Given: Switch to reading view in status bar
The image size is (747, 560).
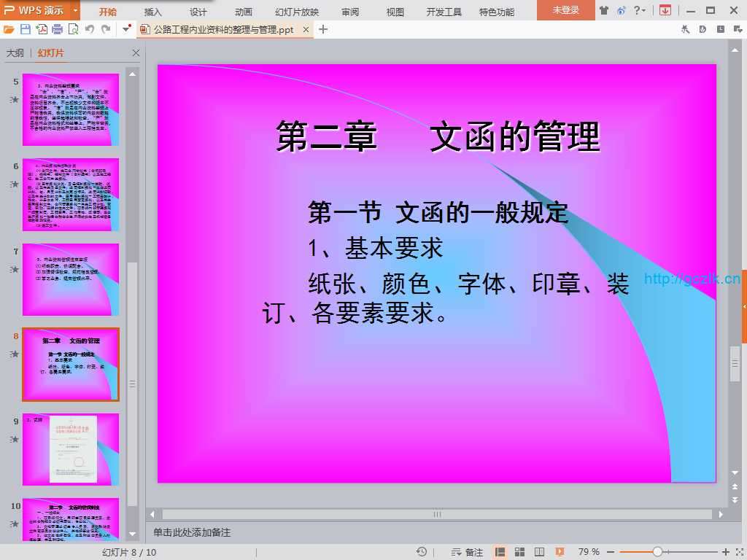Looking at the screenshot, I should coord(540,552).
